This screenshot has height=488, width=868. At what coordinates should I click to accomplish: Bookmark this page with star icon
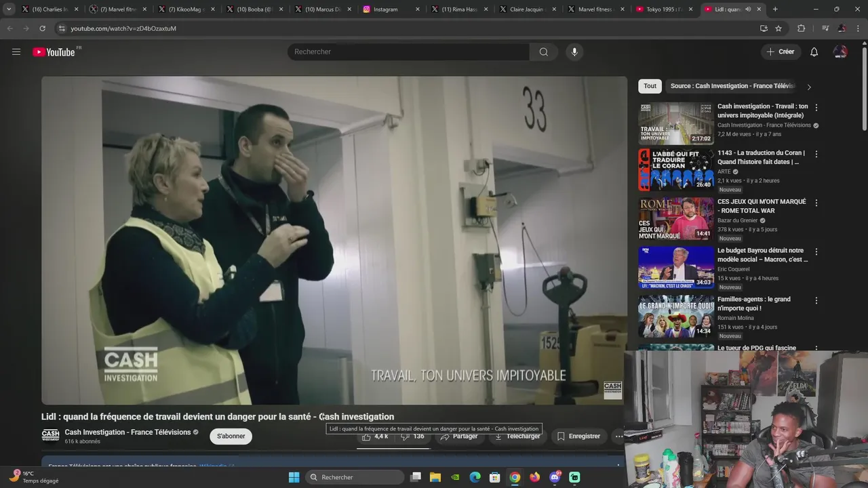point(778,28)
